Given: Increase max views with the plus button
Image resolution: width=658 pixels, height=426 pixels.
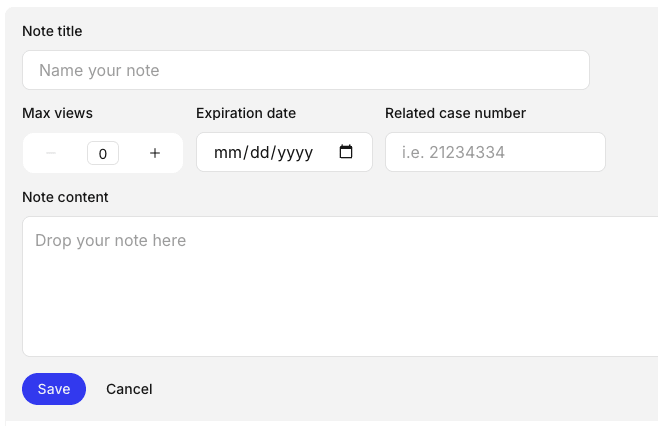Looking at the screenshot, I should (155, 153).
